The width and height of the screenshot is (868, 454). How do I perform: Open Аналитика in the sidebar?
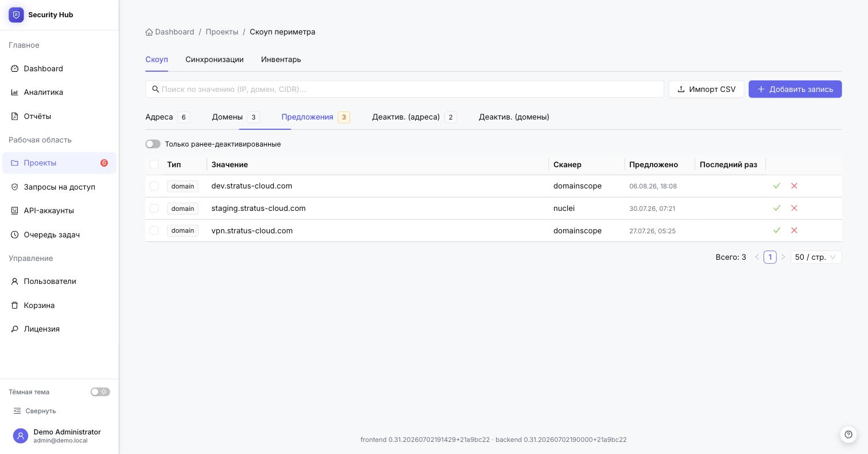pos(60,93)
